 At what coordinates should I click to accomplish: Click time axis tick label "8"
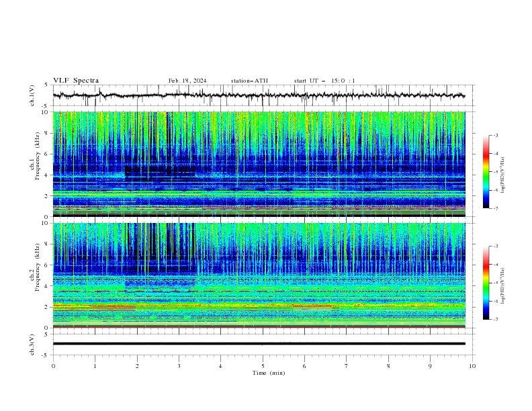(x=388, y=366)
